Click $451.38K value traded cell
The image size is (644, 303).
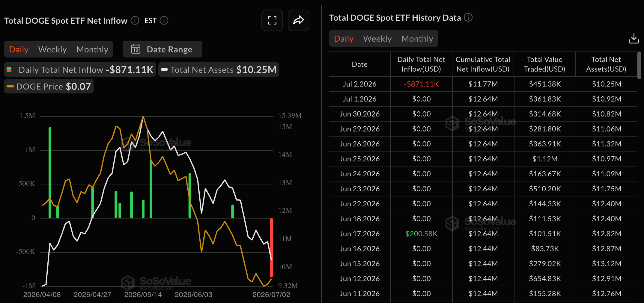click(x=545, y=84)
